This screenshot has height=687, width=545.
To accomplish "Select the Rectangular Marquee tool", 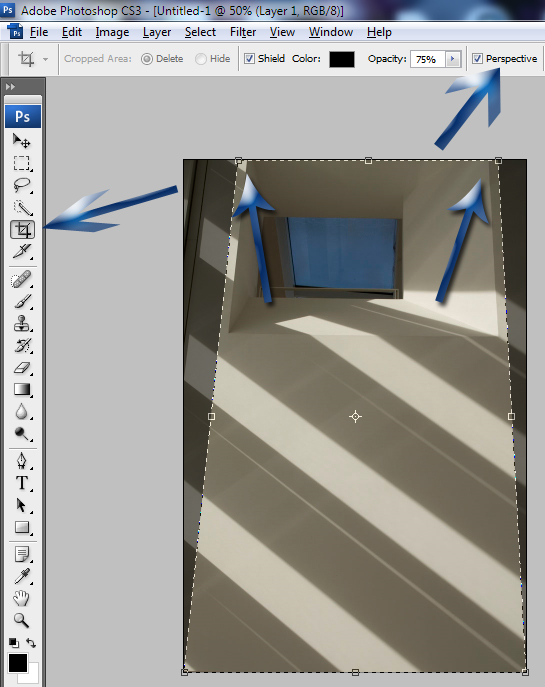I will (21, 163).
